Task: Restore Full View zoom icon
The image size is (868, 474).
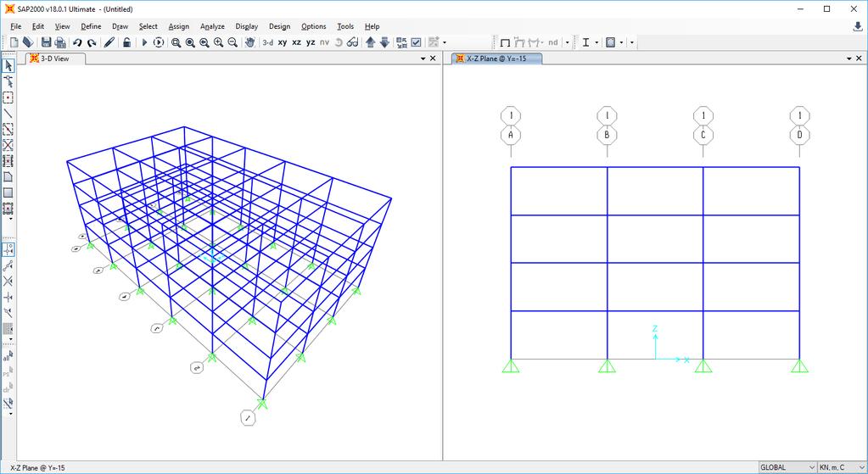Action: pyautogui.click(x=190, y=42)
